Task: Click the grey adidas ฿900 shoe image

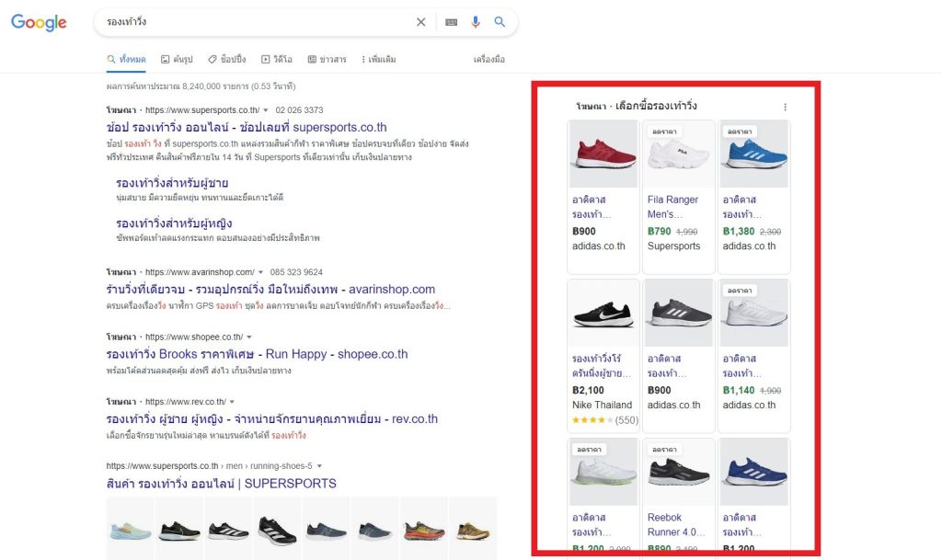Action: pos(679,313)
